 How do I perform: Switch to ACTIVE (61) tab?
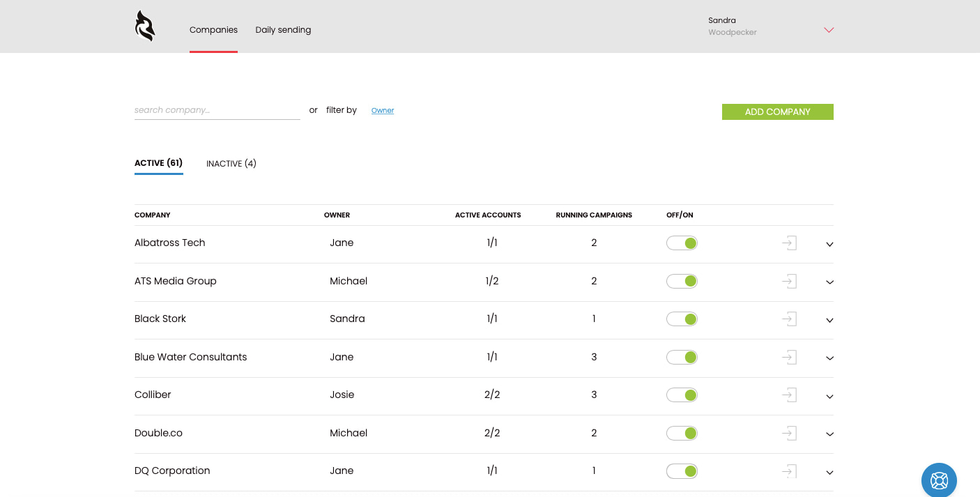coord(158,163)
